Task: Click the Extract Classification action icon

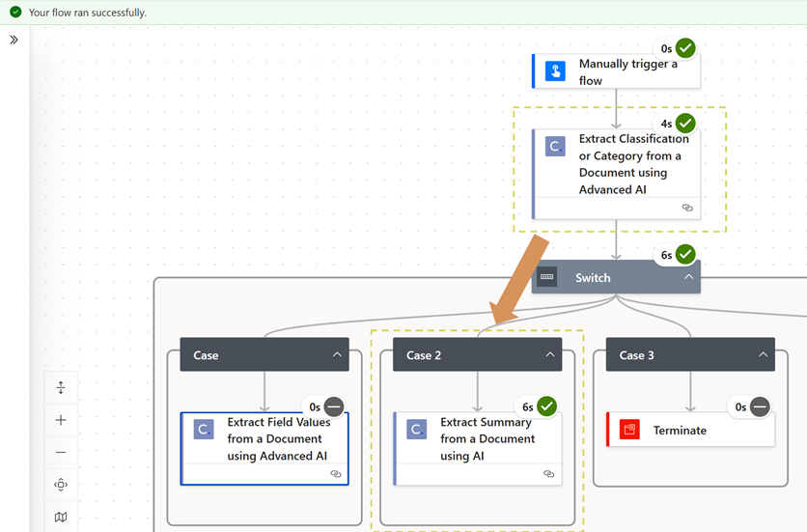Action: click(555, 147)
